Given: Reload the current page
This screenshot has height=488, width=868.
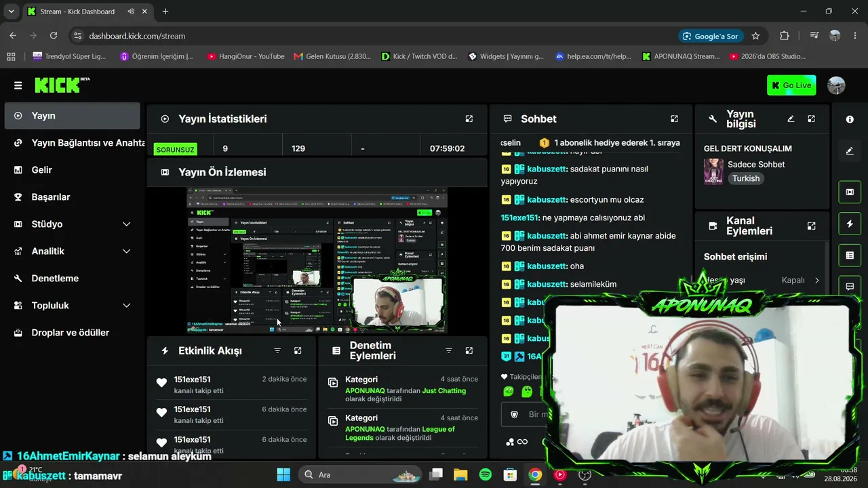Looking at the screenshot, I should [x=54, y=36].
